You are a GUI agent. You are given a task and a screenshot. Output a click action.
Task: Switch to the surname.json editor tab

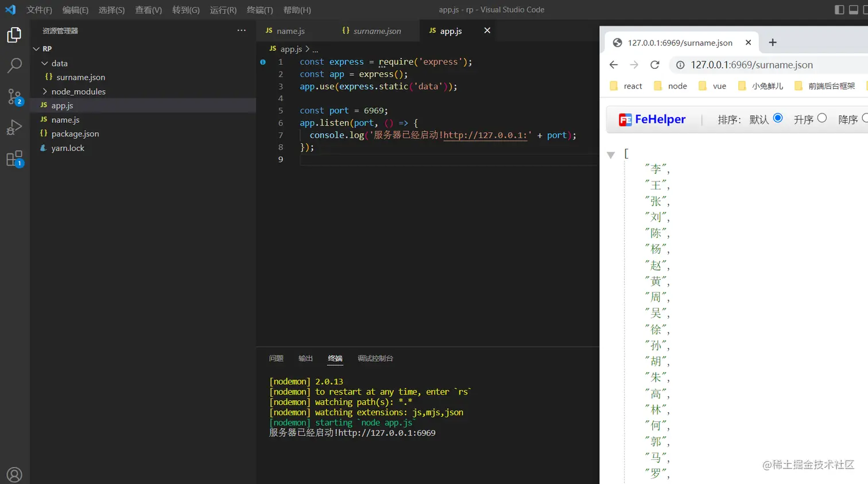pyautogui.click(x=376, y=31)
